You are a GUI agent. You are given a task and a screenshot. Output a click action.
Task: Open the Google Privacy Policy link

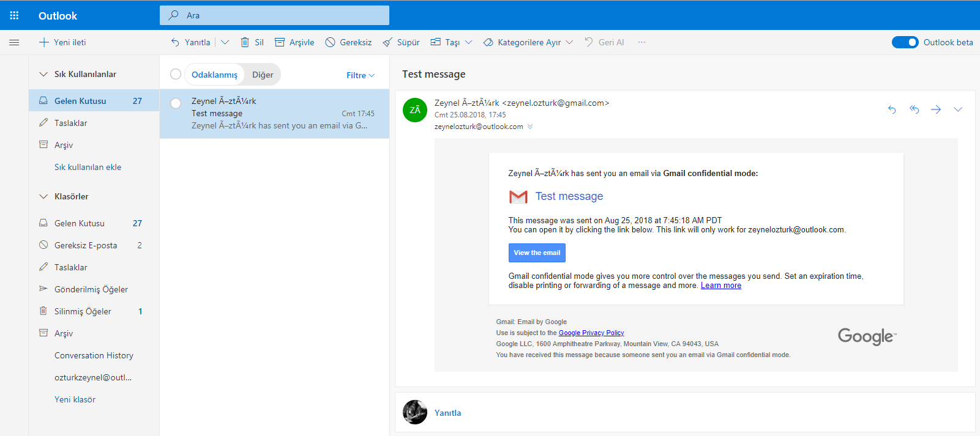(x=591, y=333)
